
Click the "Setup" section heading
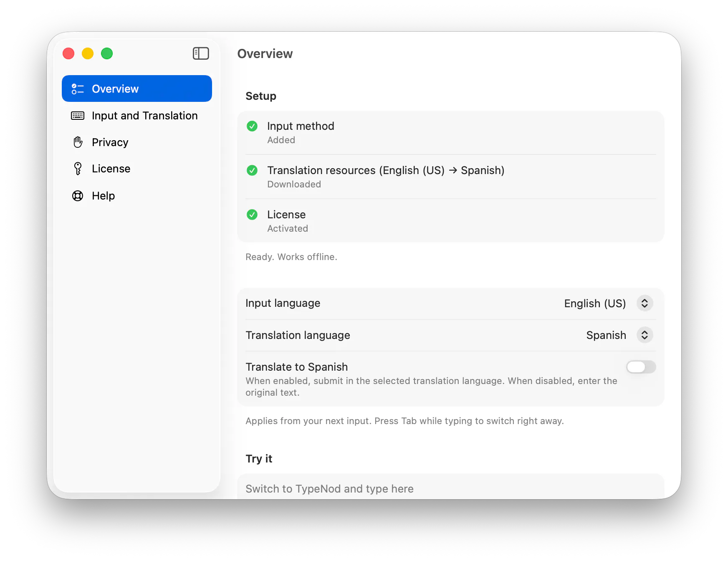(261, 96)
